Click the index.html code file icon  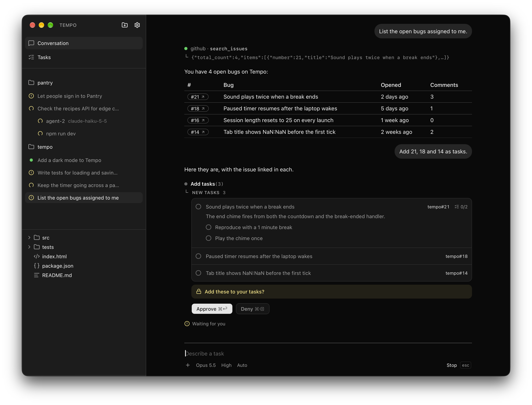point(37,256)
